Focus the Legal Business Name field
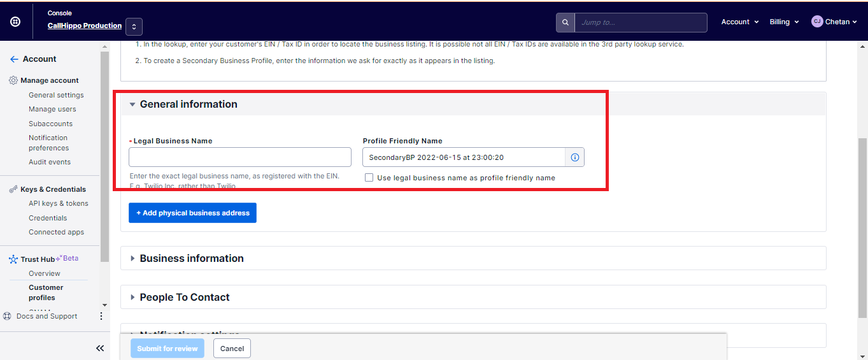 pos(240,157)
